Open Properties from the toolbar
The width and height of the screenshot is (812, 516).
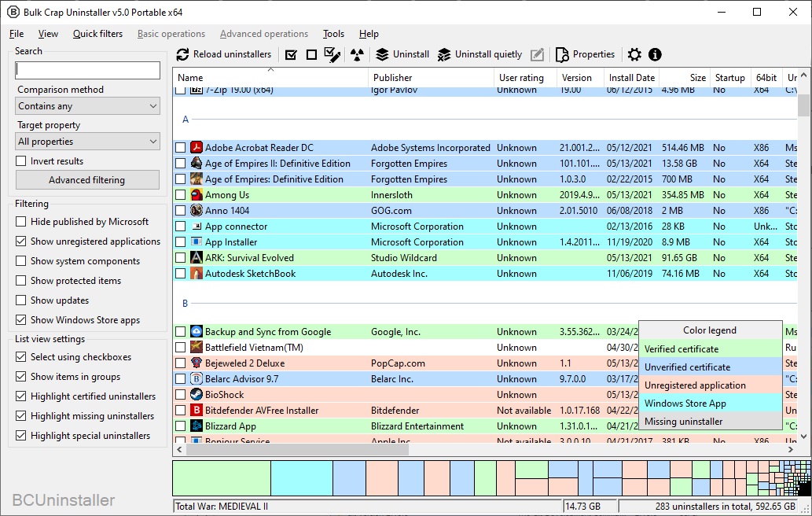point(585,54)
